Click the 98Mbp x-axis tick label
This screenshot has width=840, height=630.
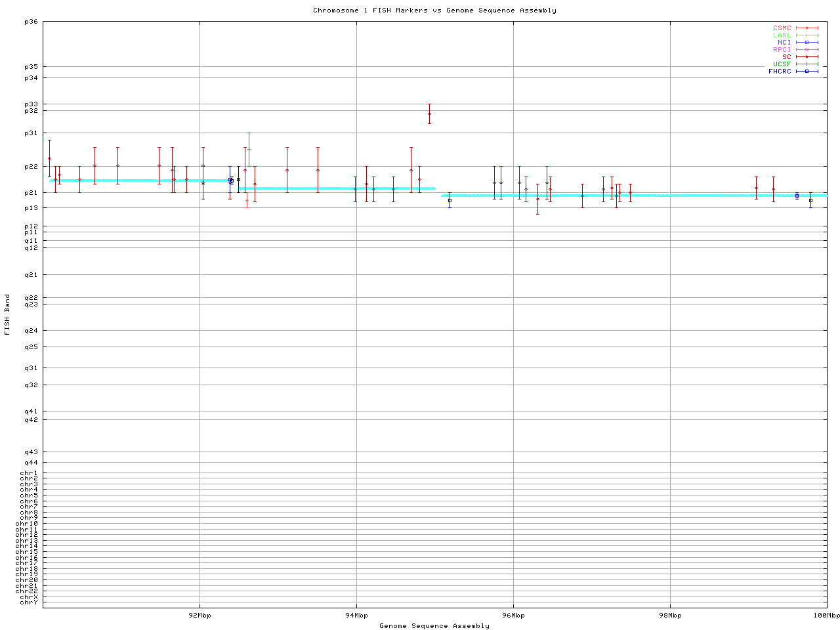pos(670,616)
